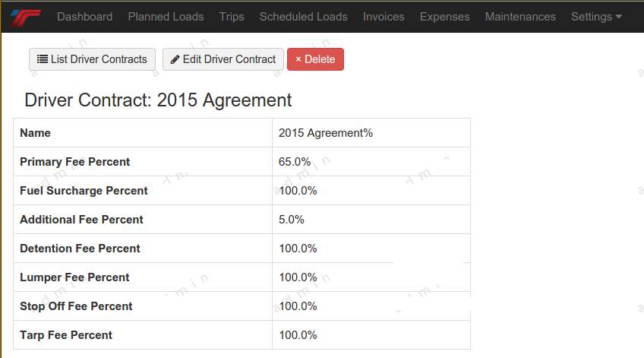Select the Additional Fee Percent value 5.0%
The height and width of the screenshot is (358, 644).
pyautogui.click(x=292, y=220)
